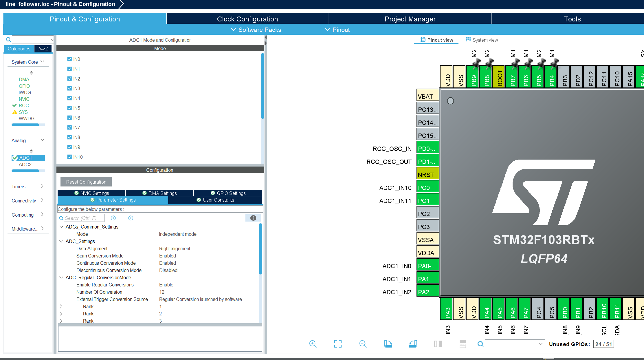Viewport: 644px width, 360px height.
Task: Toggle the IN5 channel checkbox
Action: pos(69,108)
